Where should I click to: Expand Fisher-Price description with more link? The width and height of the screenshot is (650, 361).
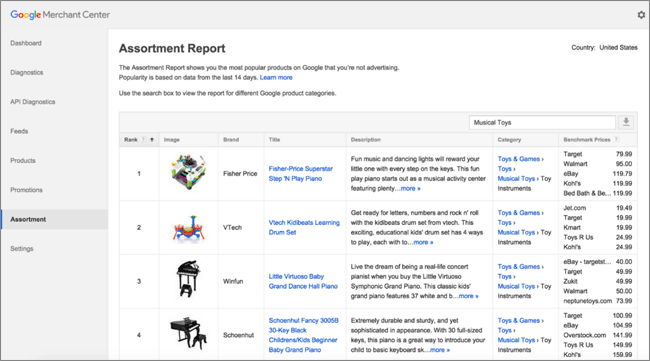click(x=410, y=189)
